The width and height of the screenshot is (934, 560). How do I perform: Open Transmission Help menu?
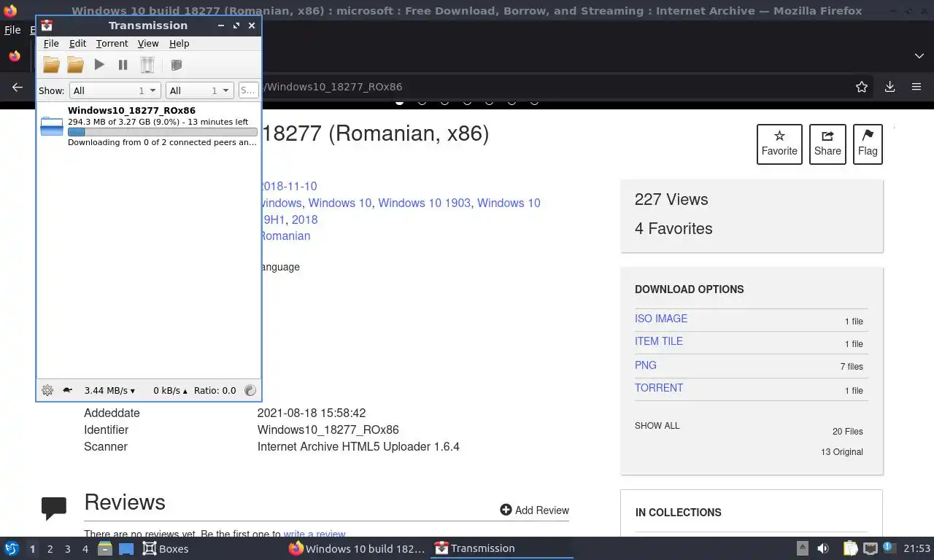tap(179, 44)
